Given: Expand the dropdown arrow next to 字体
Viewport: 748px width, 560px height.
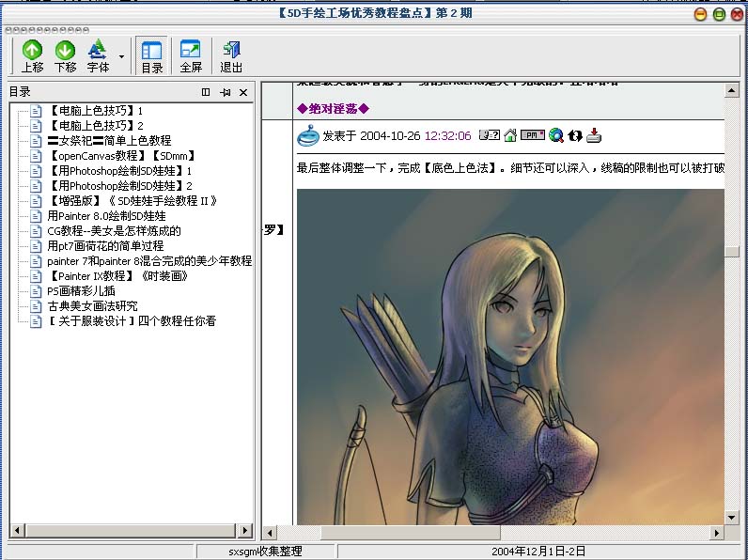Looking at the screenshot, I should (x=121, y=56).
